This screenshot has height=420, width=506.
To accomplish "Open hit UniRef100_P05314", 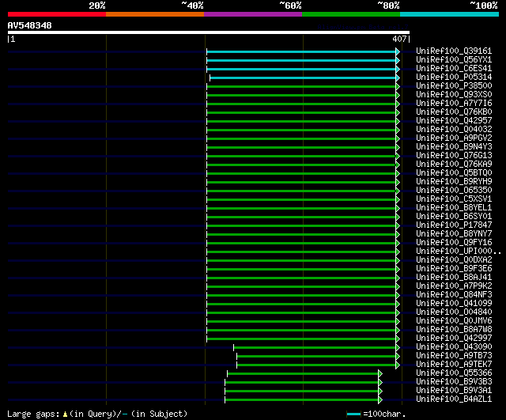I will [454, 78].
